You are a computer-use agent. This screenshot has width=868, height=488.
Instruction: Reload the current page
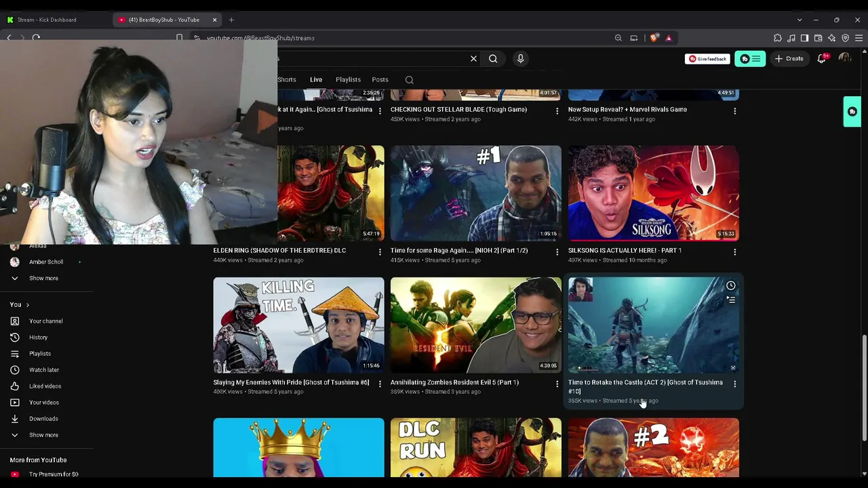coord(36,38)
